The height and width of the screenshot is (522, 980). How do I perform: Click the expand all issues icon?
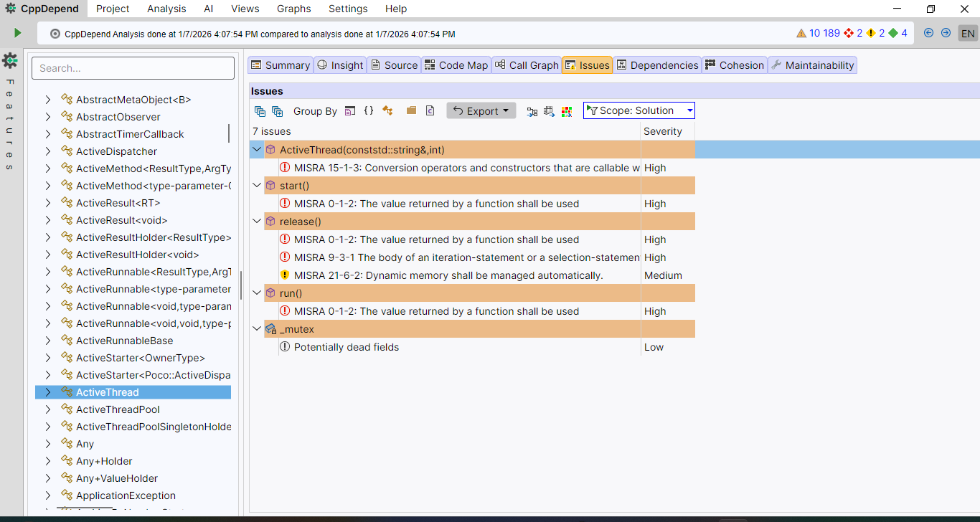(277, 111)
